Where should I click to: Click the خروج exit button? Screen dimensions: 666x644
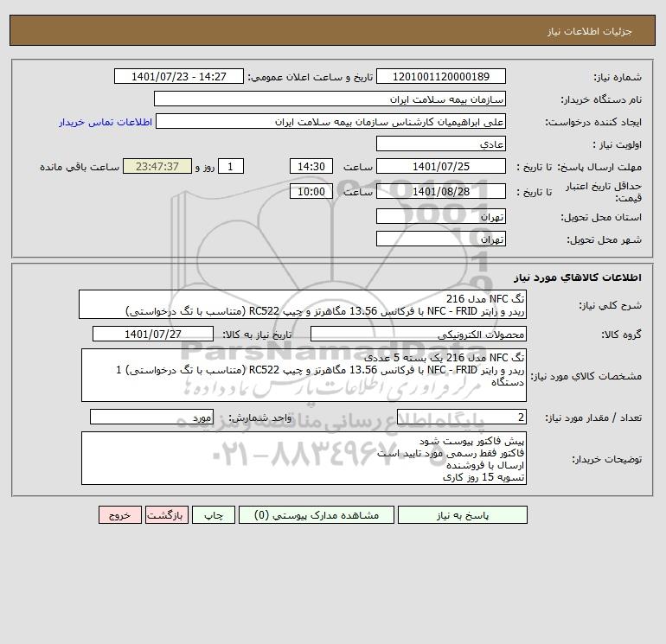point(119,515)
